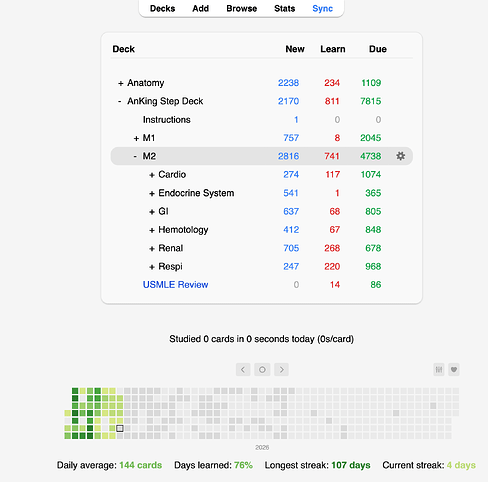
Task: Open the heatmap settings sliders icon
Action: (x=439, y=369)
